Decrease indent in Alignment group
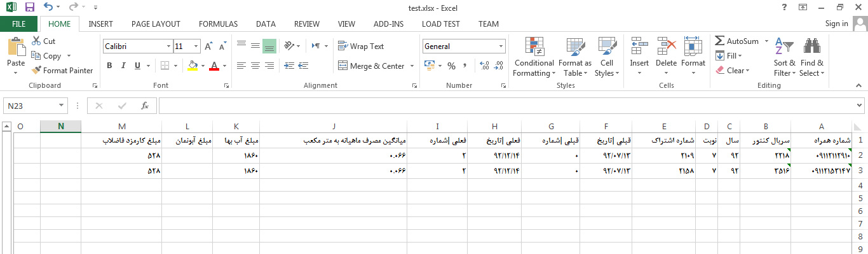This screenshot has width=868, height=254. click(x=289, y=66)
